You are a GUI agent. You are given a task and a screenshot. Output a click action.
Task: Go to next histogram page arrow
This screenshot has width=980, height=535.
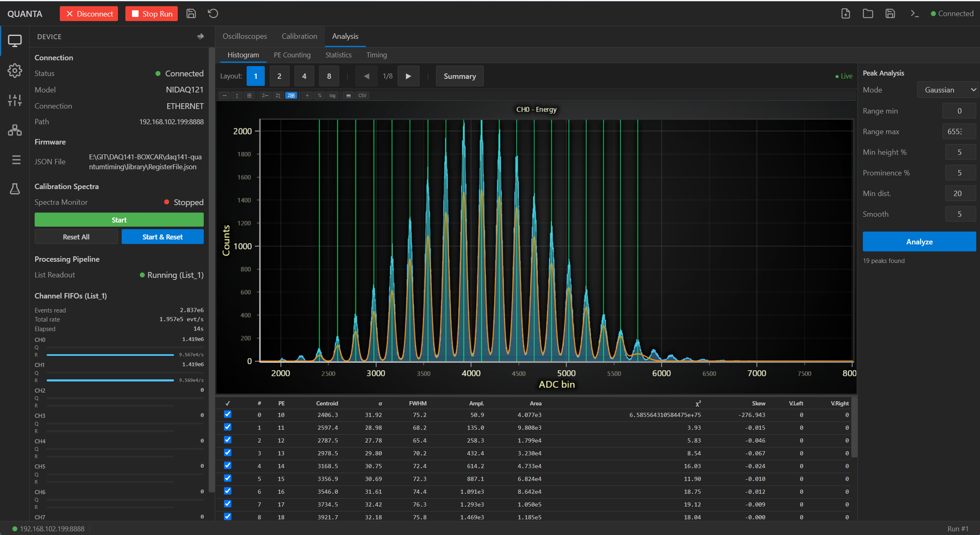408,76
